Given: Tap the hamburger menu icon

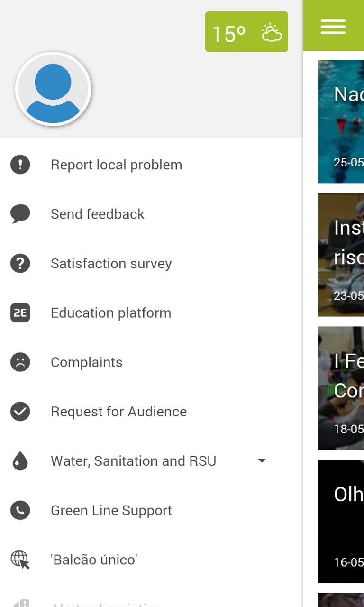Looking at the screenshot, I should 333,26.
